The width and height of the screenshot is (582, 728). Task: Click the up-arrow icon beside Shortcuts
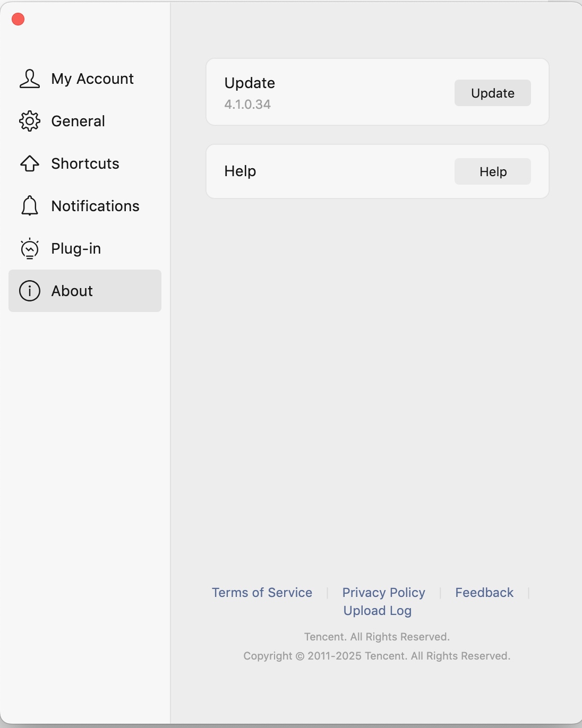[x=30, y=163]
